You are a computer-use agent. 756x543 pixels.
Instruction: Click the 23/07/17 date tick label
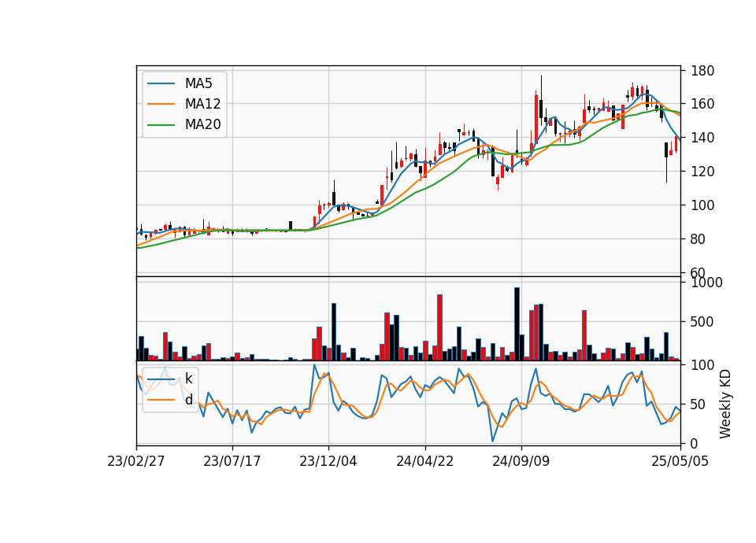(x=232, y=461)
